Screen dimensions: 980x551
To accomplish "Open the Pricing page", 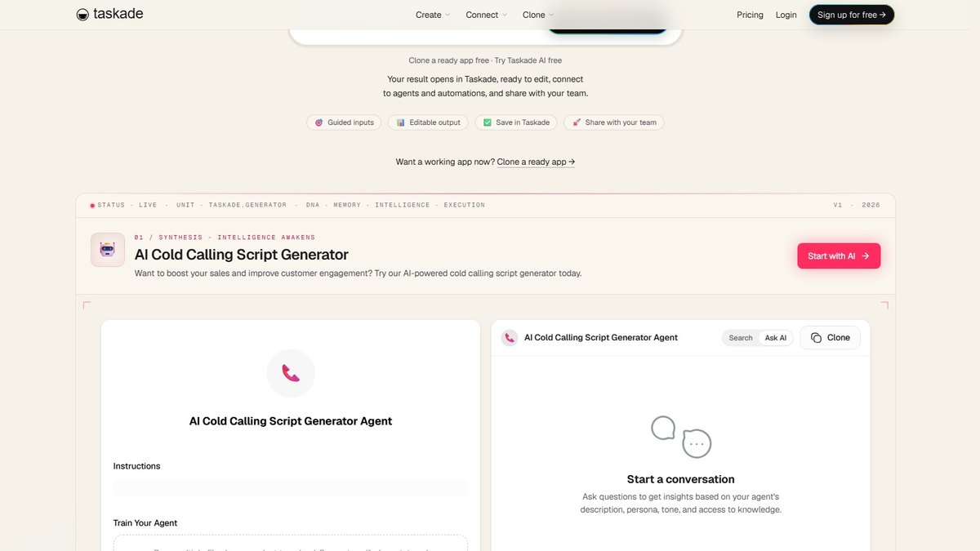I will [x=750, y=15].
